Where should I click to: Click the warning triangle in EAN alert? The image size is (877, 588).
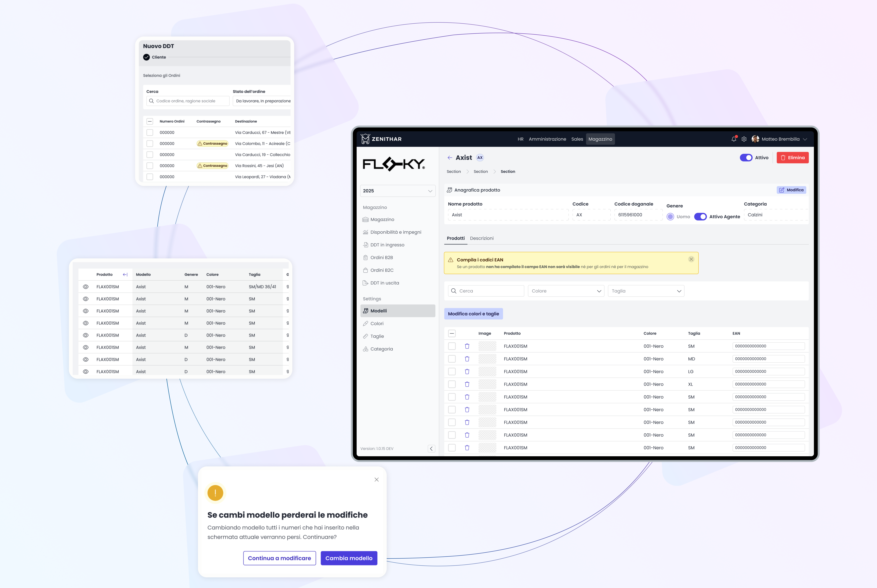[x=451, y=260]
